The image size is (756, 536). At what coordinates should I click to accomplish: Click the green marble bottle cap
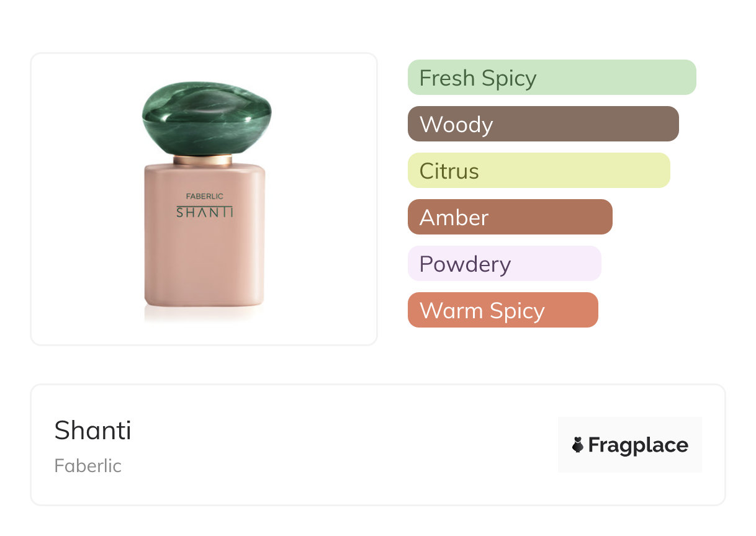pos(206,117)
